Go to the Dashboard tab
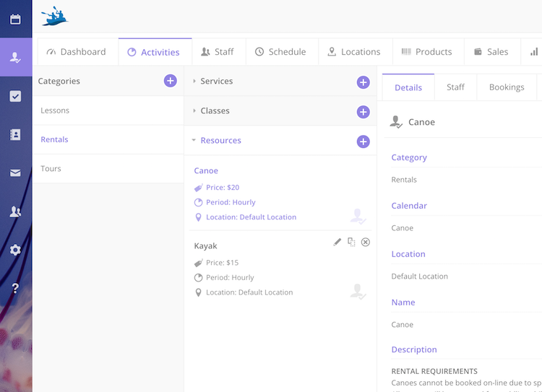 coord(78,52)
